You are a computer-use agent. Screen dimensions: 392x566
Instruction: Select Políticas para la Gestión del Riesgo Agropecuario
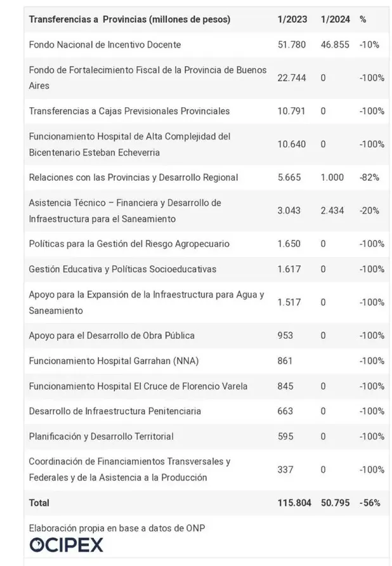point(129,244)
